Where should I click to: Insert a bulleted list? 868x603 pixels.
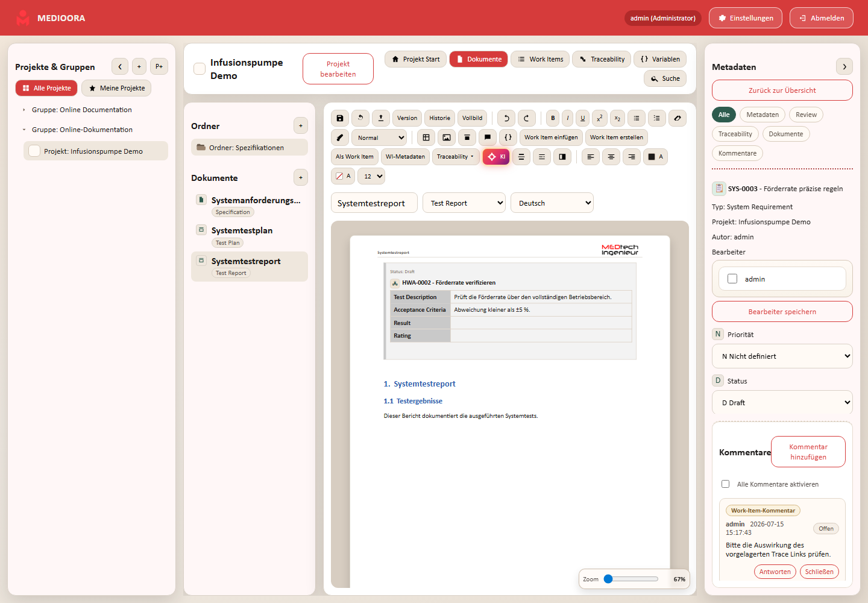637,118
